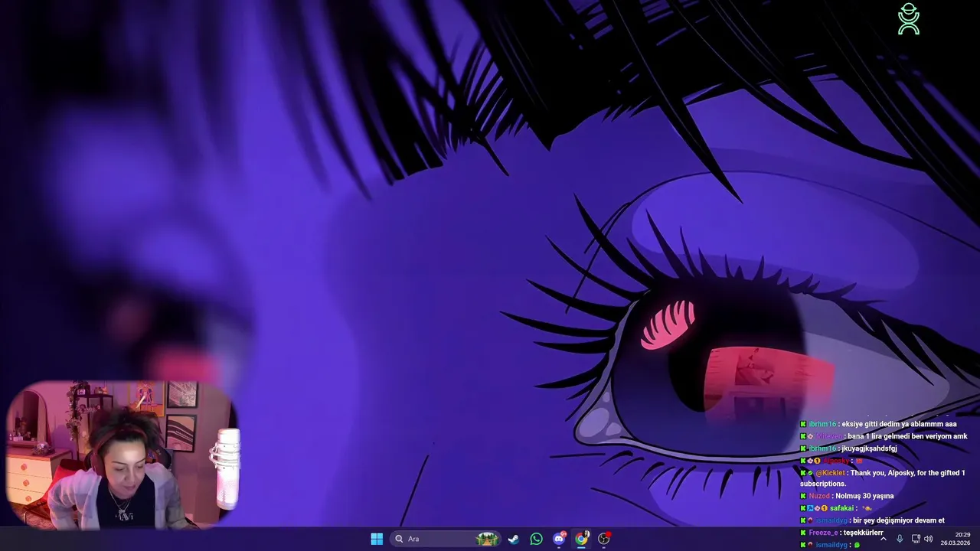Click the Ara search box in taskbar
The width and height of the screenshot is (980, 551).
click(x=446, y=539)
